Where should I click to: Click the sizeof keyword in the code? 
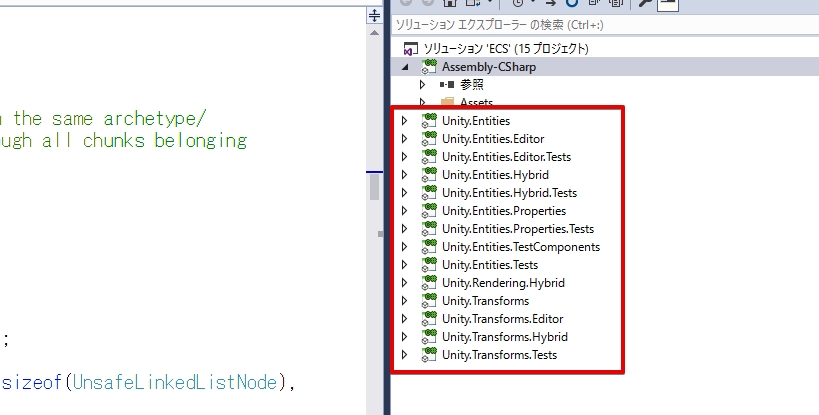(31, 383)
